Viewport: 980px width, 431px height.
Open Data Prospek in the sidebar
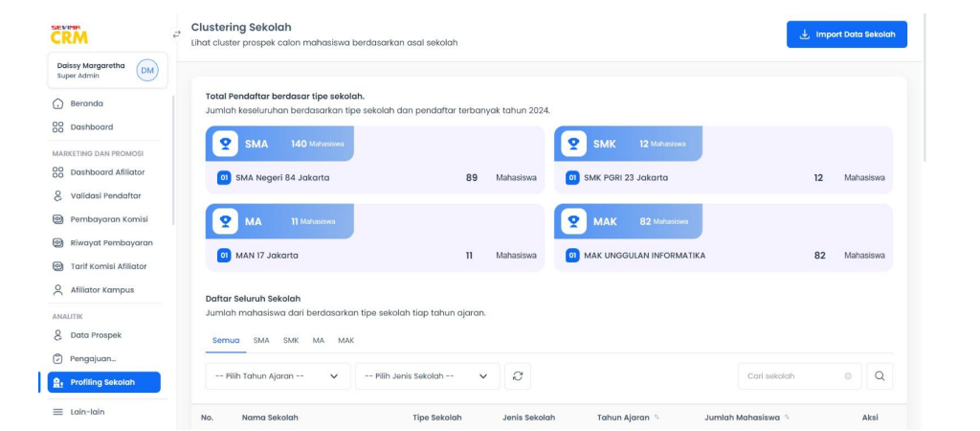point(96,335)
